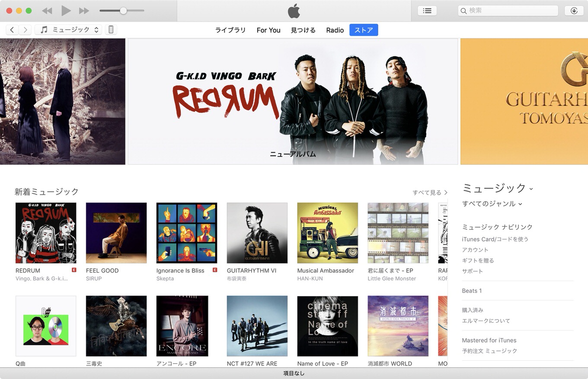The image size is (588, 379).
Task: Open NCT #127 WE ARE album cover
Action: click(x=257, y=326)
